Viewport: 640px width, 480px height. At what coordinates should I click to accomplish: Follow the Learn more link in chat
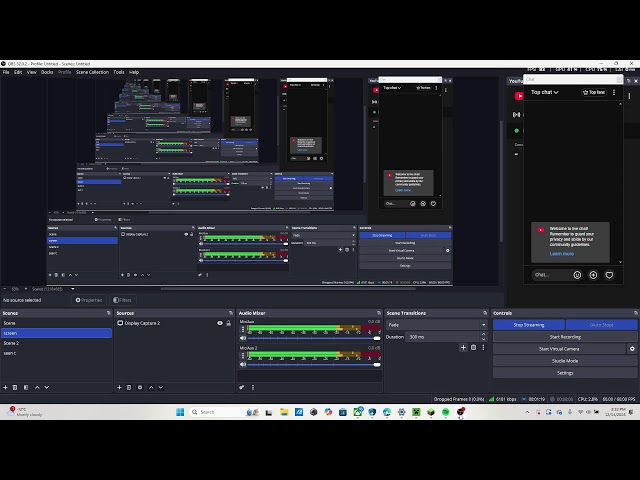[562, 254]
